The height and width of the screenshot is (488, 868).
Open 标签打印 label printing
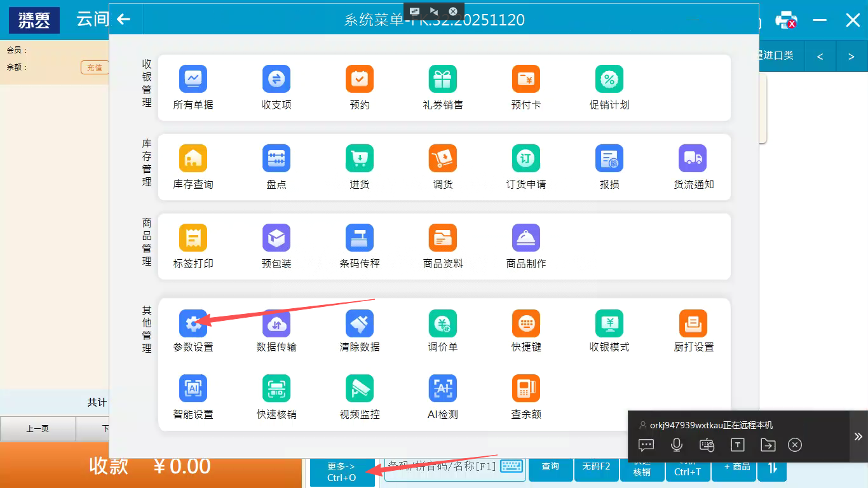[193, 238]
